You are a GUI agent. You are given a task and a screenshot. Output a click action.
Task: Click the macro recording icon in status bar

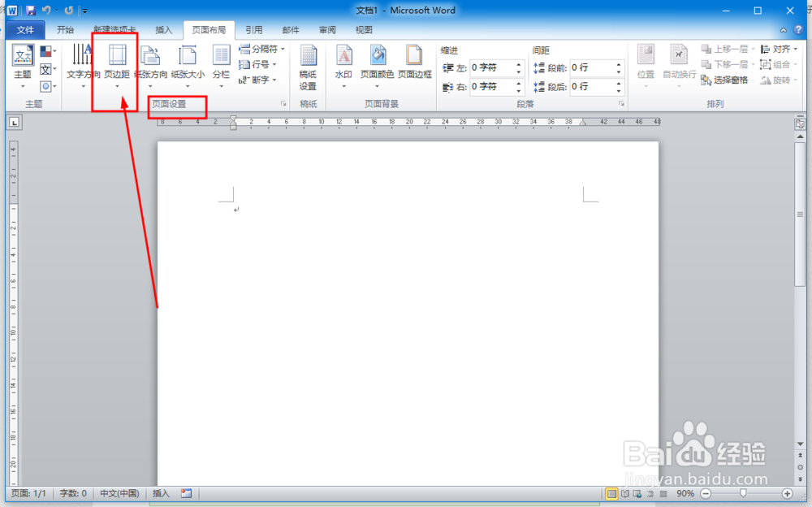pos(187,493)
